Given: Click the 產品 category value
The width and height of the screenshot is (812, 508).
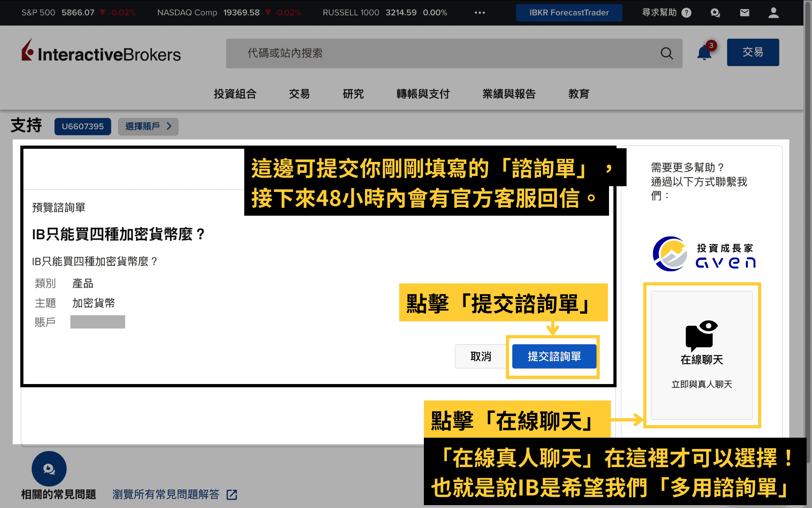Looking at the screenshot, I should (83, 283).
